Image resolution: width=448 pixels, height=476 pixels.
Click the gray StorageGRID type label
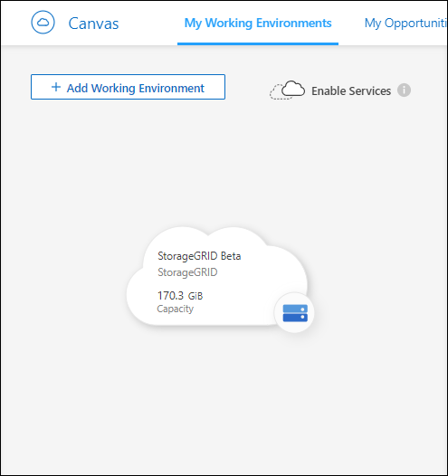coord(187,272)
